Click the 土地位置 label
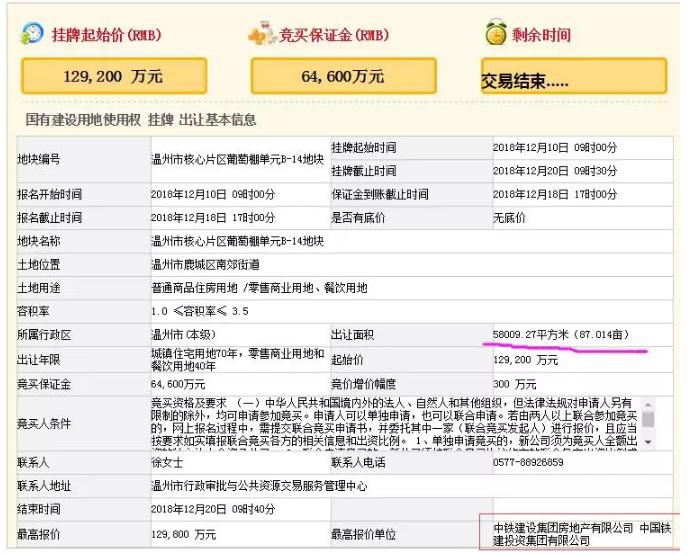 [x=38, y=265]
